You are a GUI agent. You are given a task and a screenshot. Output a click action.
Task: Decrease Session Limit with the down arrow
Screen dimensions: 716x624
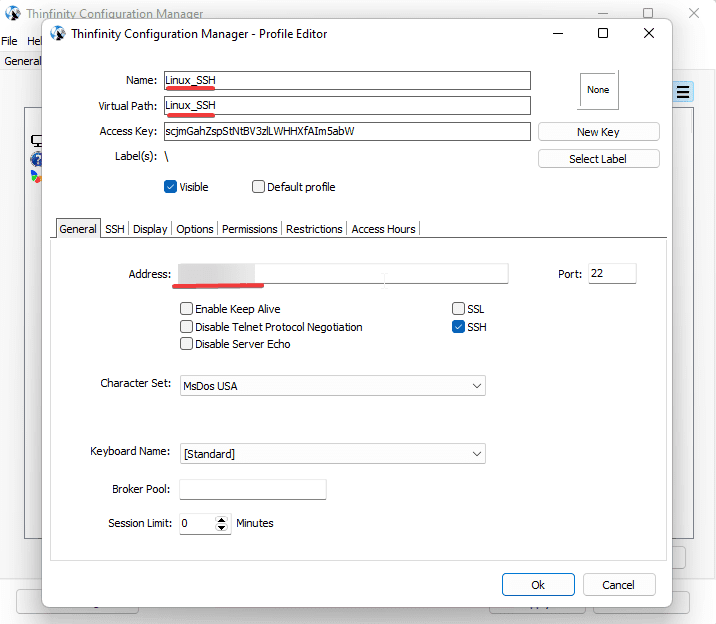point(221,528)
